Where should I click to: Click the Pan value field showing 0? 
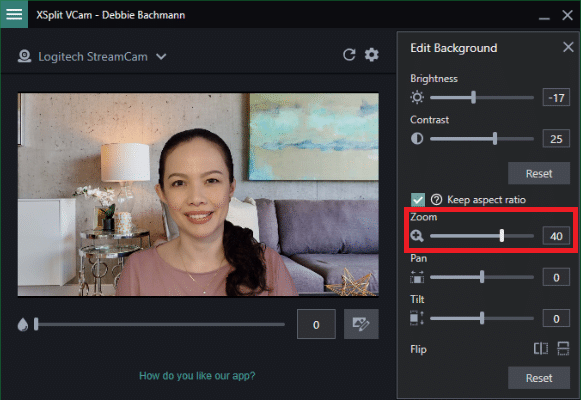pyautogui.click(x=556, y=277)
